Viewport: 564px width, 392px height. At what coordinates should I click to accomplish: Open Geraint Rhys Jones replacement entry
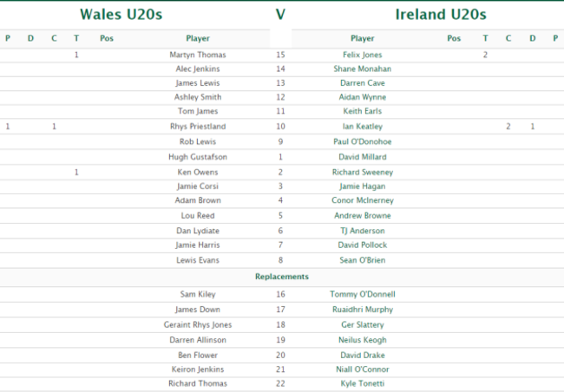198,324
